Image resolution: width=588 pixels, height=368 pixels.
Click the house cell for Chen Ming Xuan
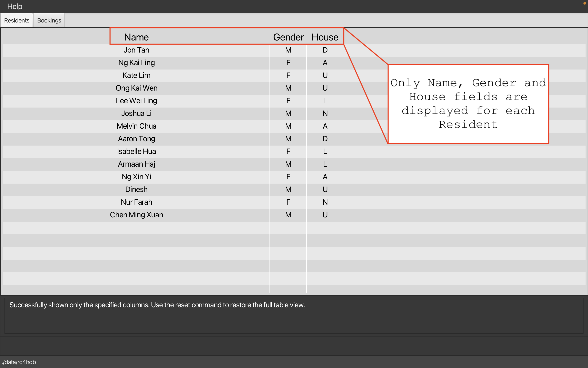[x=325, y=215]
